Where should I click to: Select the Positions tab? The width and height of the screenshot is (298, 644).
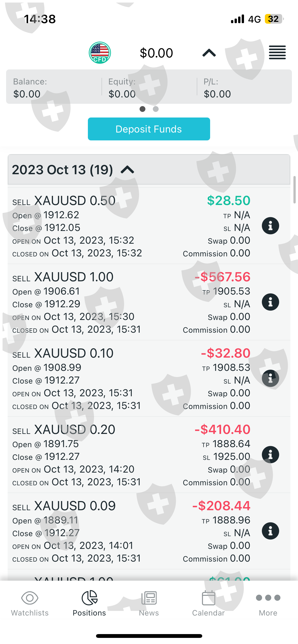click(89, 603)
